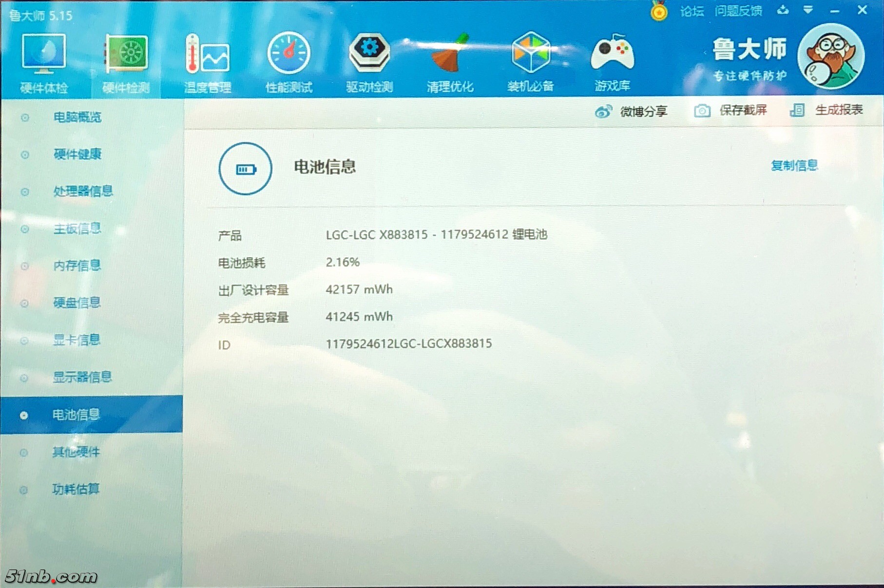
Task: Click the 清理优化 broom cleanup icon
Action: click(x=450, y=62)
